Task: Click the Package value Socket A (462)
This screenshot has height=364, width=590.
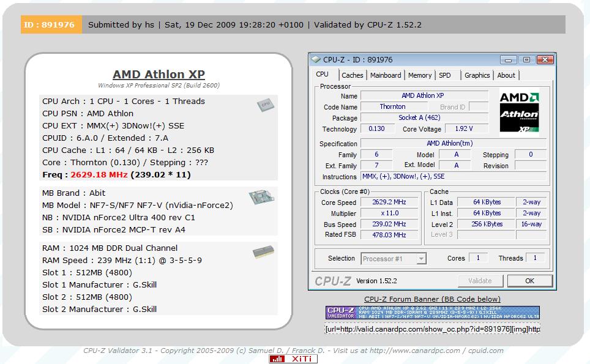Action: coord(424,117)
